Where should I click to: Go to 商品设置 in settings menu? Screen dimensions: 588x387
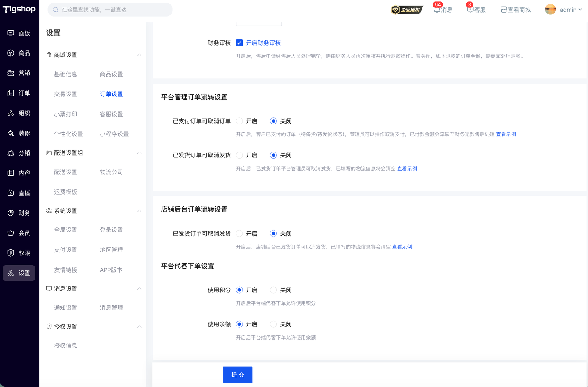click(x=111, y=74)
